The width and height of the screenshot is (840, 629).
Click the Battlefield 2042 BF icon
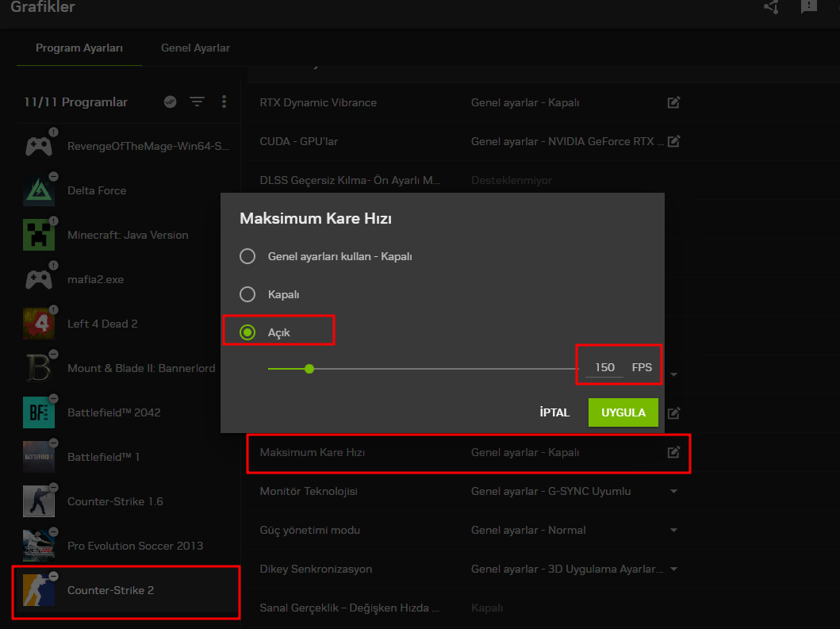39,412
